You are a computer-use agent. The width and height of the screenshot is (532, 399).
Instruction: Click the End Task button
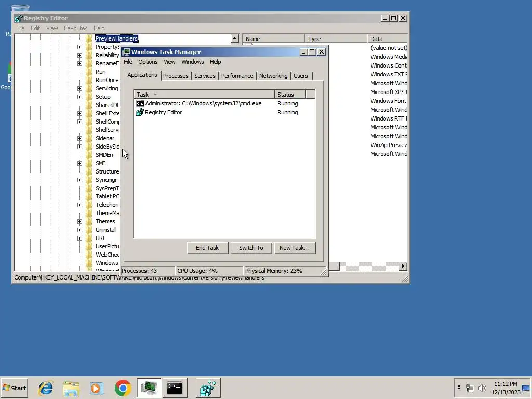click(x=207, y=248)
